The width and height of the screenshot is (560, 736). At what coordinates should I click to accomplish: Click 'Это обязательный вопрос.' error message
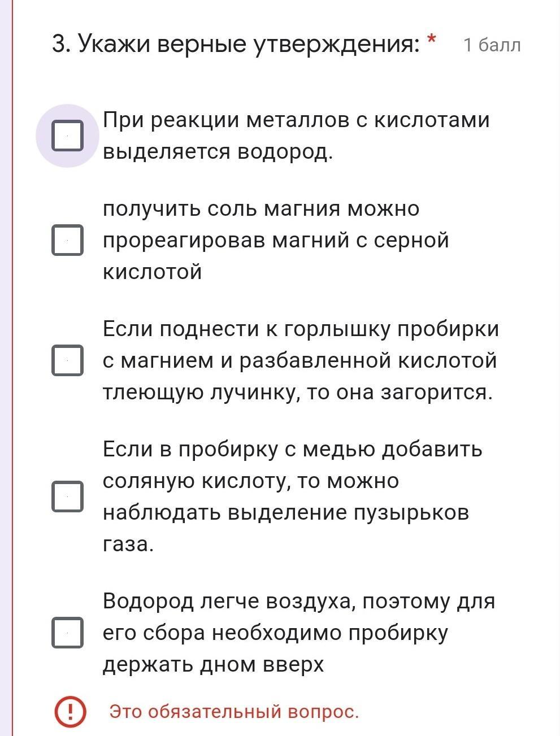(x=234, y=712)
